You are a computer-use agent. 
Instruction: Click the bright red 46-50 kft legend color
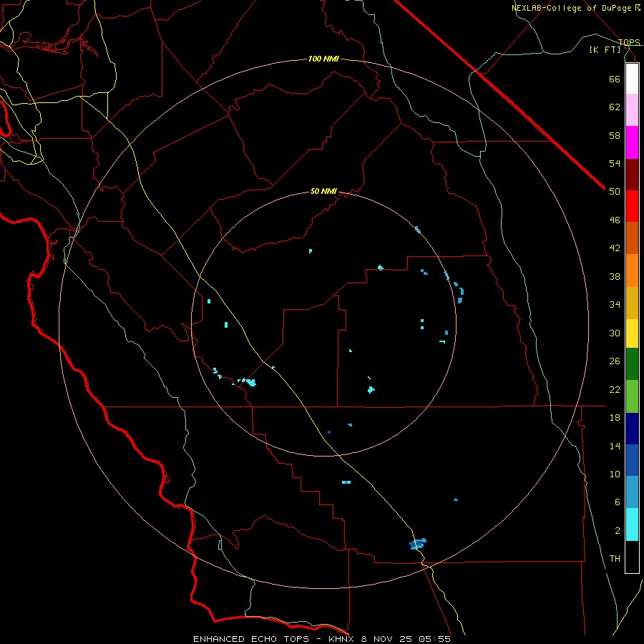[632, 206]
